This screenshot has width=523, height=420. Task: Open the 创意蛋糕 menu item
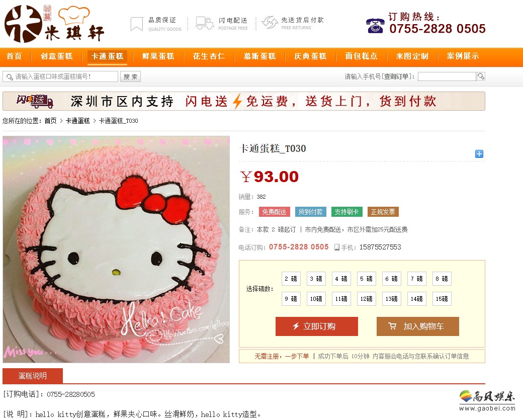click(x=57, y=56)
